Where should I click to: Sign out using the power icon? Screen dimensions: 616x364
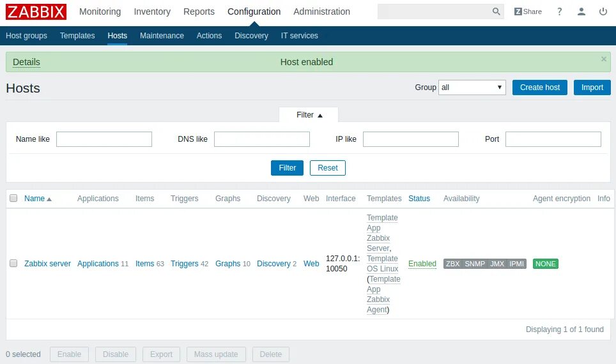coord(603,11)
